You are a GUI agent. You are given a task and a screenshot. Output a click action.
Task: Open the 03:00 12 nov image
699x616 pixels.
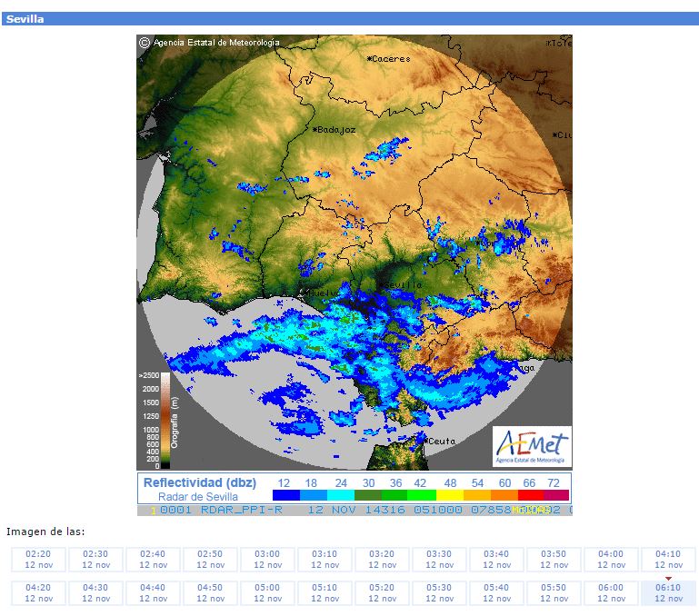click(x=267, y=560)
